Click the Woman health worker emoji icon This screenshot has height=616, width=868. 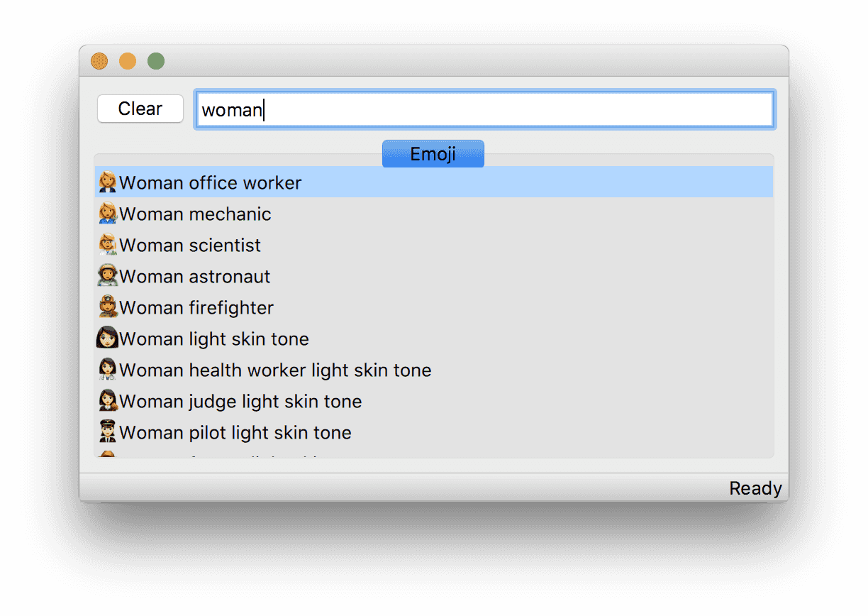(x=107, y=370)
